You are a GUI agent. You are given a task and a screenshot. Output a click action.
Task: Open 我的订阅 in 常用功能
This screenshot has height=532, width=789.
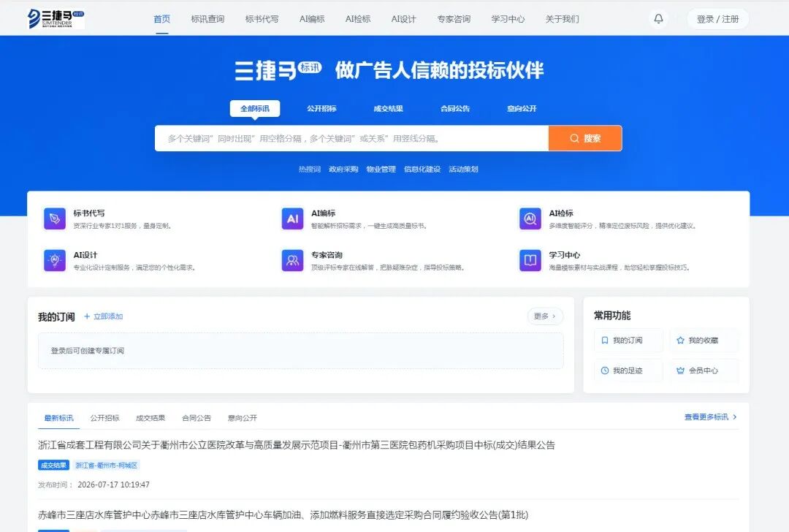pyautogui.click(x=628, y=341)
